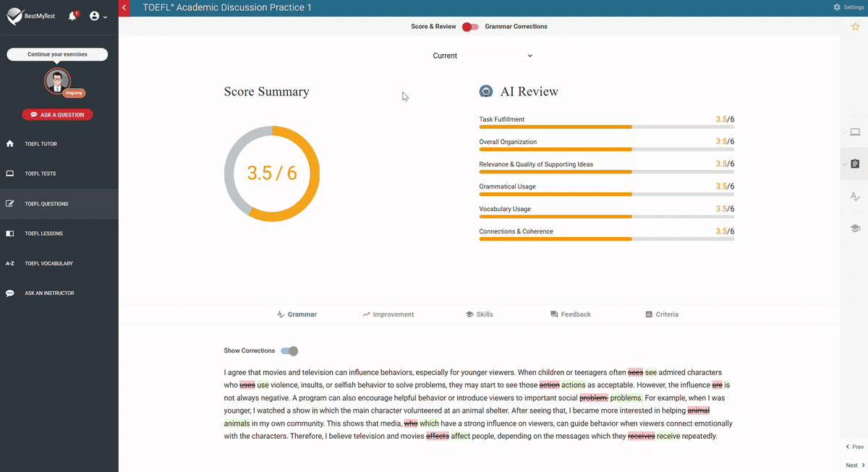Screen dimensions: 868x472
Task: Click the Score Summary heading
Action: 266,92
